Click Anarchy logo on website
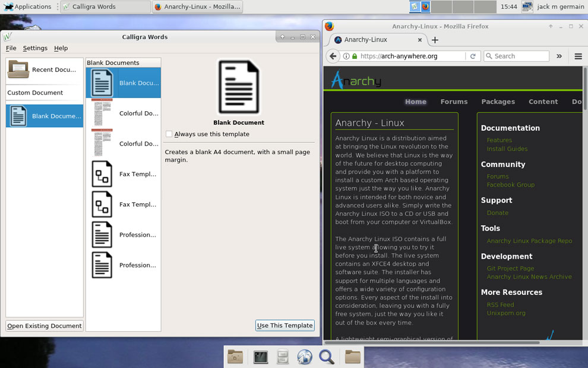588x368 pixels. [x=356, y=80]
